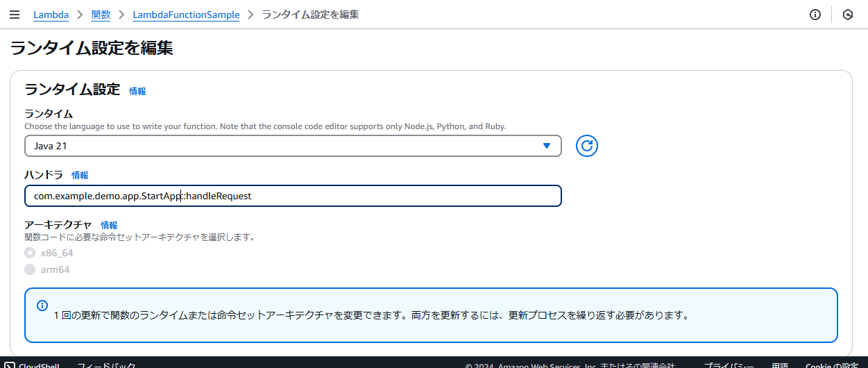Screen dimensions: 868x368
Task: Click the hexagon settings icon at top right
Action: tap(847, 15)
